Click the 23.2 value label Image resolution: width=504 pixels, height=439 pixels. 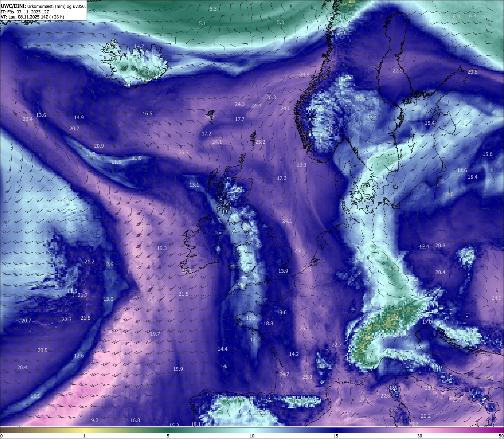[x=260, y=142]
